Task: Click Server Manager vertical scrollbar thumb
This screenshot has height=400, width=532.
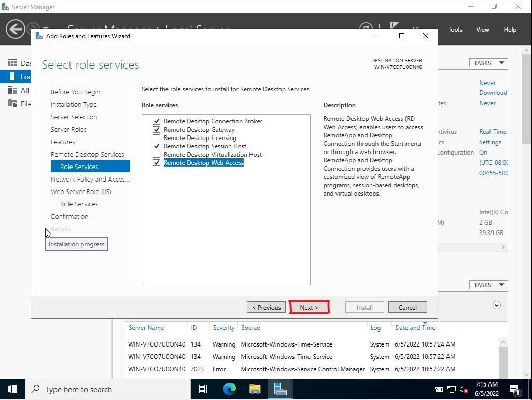Action: [526, 99]
